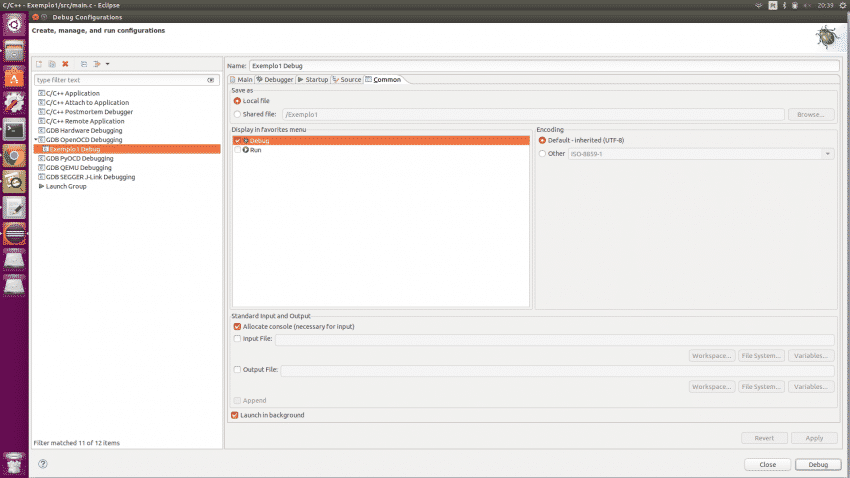Image resolution: width=850 pixels, height=478 pixels.
Task: Select GDB SEGGER J-Link Debugging entry
Action: click(90, 177)
